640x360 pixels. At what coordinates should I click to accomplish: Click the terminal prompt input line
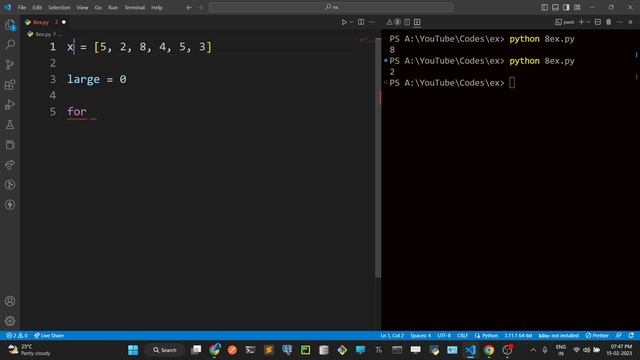(452, 83)
